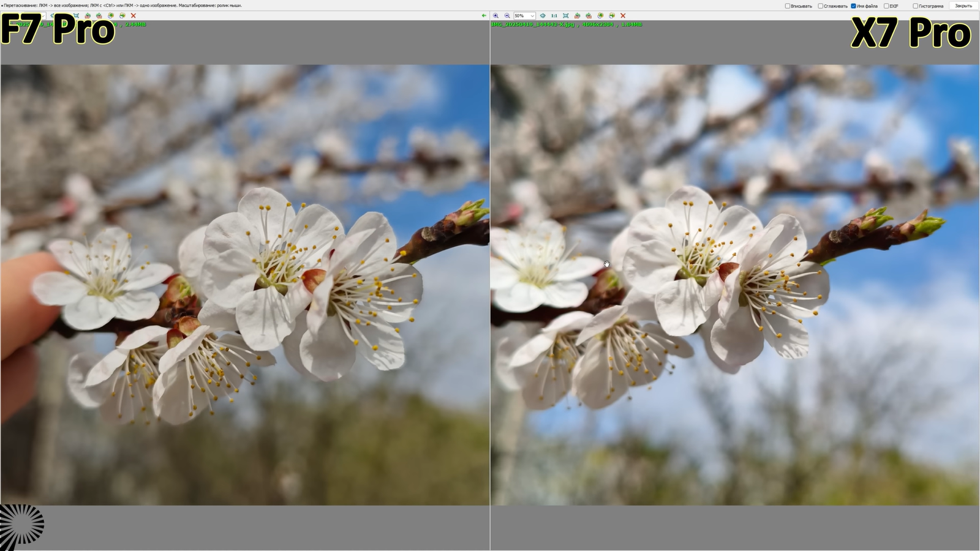980x551 pixels.
Task: Click the green left arrow icon by the pane divider
Action: [x=484, y=15]
